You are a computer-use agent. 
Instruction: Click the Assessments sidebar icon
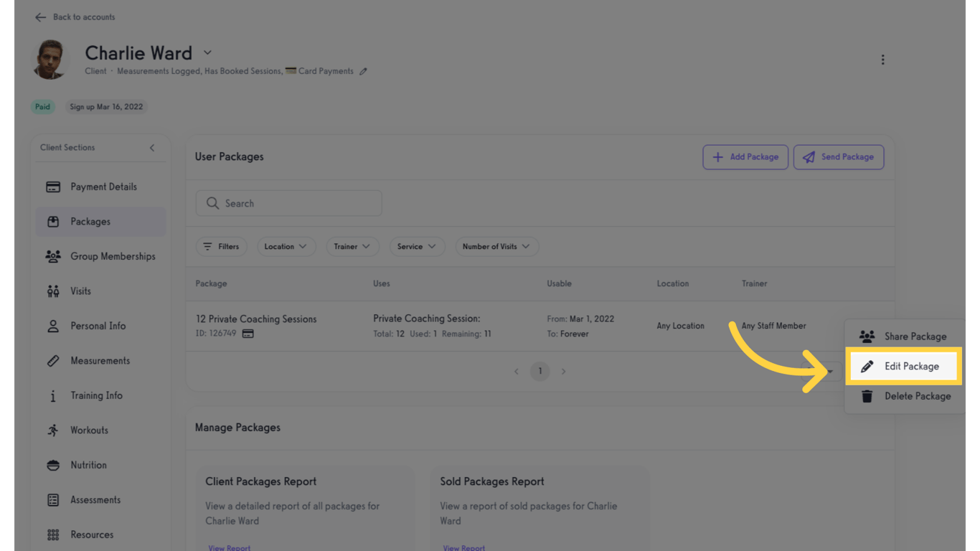53,499
